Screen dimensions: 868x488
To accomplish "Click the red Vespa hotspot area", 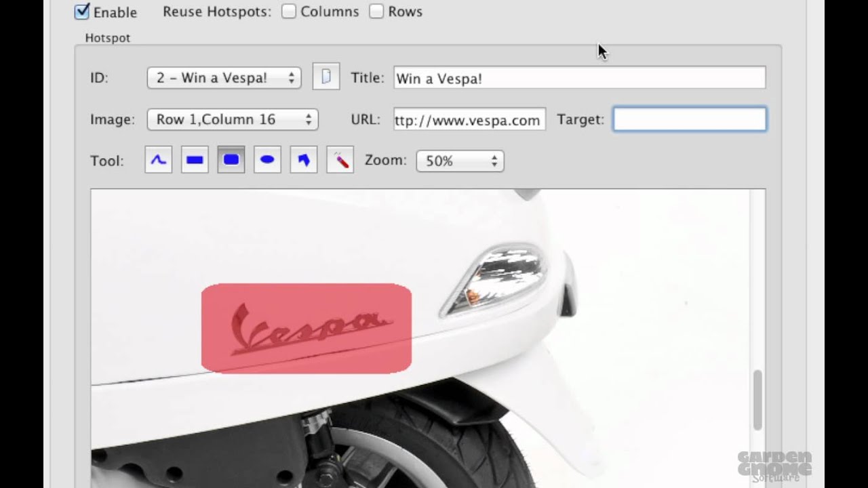I will pyautogui.click(x=307, y=329).
